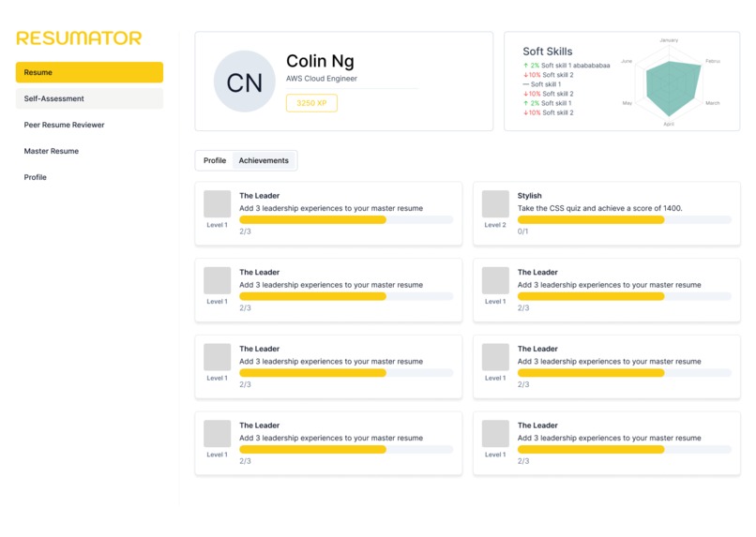This screenshot has width=756, height=537.
Task: Click the Stylish achievement badge image
Action: (x=495, y=203)
